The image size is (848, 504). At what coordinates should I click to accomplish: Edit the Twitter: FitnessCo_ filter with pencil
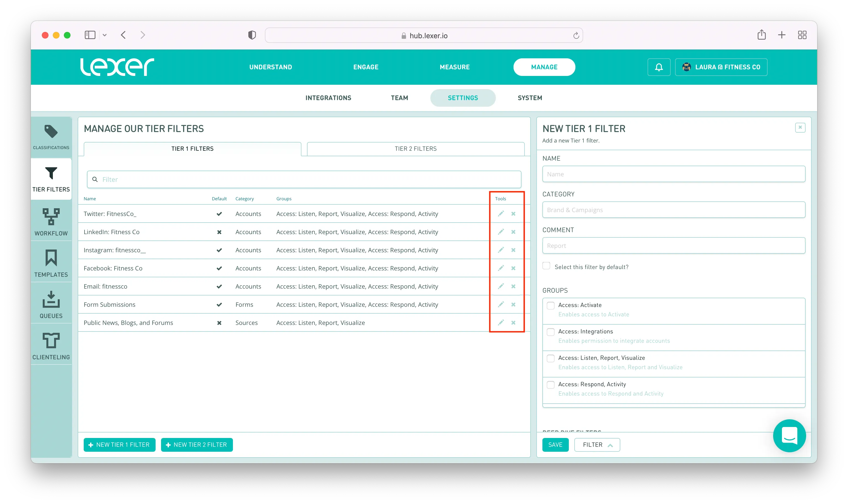point(501,214)
